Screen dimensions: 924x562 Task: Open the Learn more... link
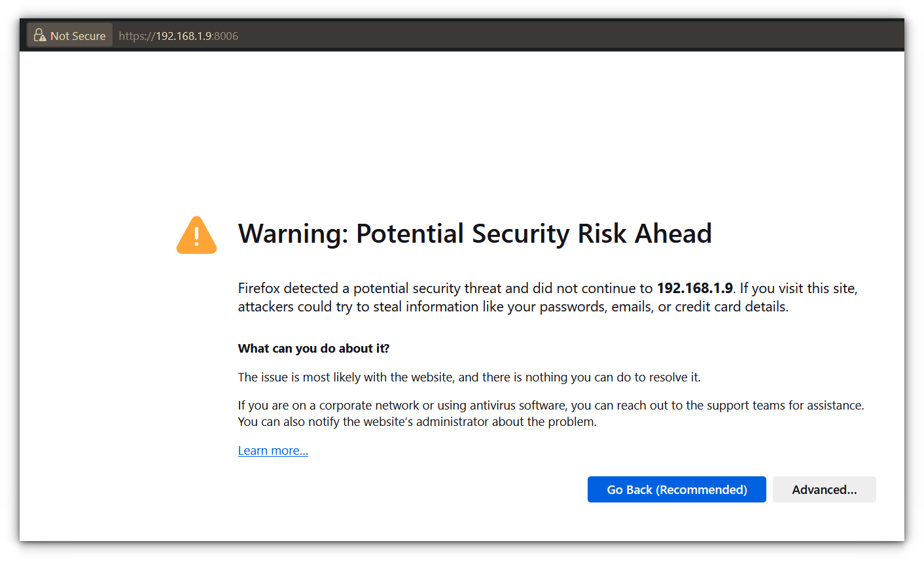[x=273, y=450]
